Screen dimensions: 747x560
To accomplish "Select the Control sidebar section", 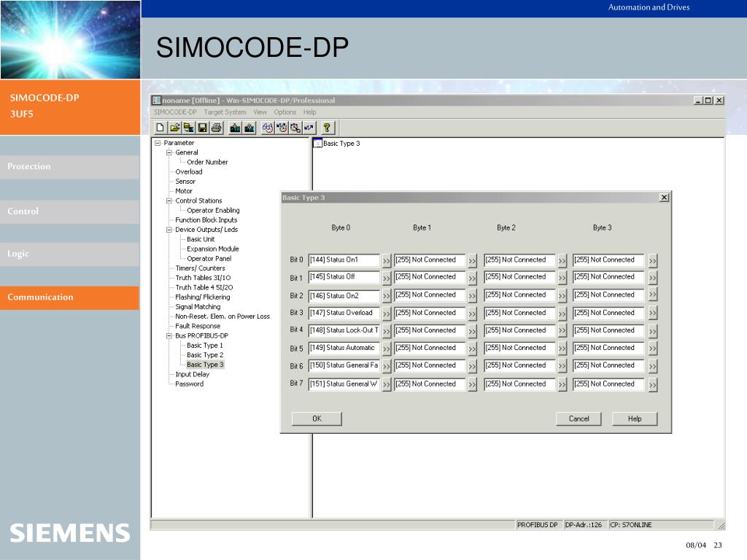I will click(69, 211).
